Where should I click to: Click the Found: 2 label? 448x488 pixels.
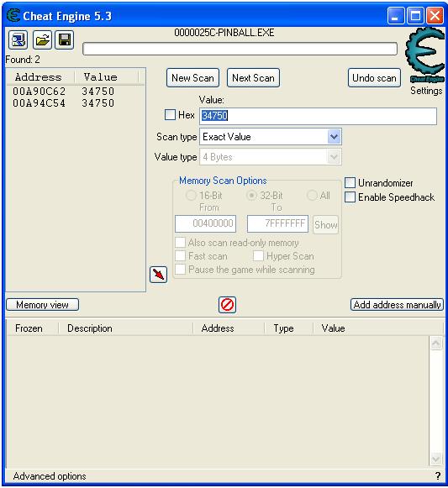tap(23, 59)
